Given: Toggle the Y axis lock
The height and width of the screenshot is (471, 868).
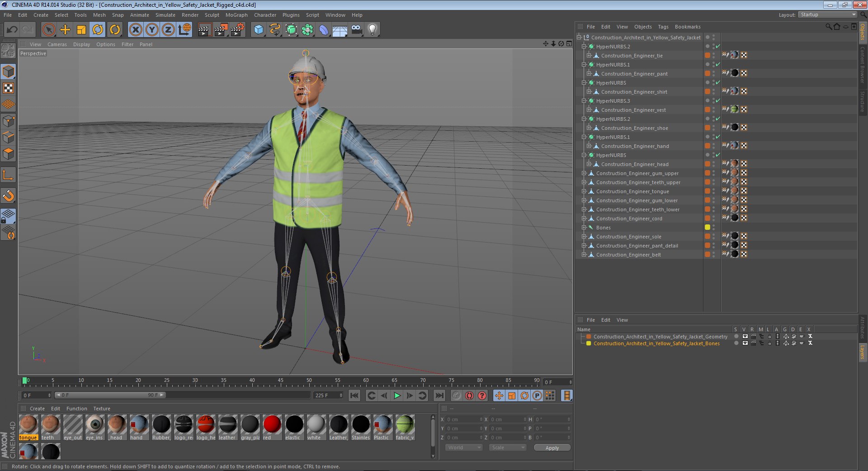Looking at the screenshot, I should [152, 30].
